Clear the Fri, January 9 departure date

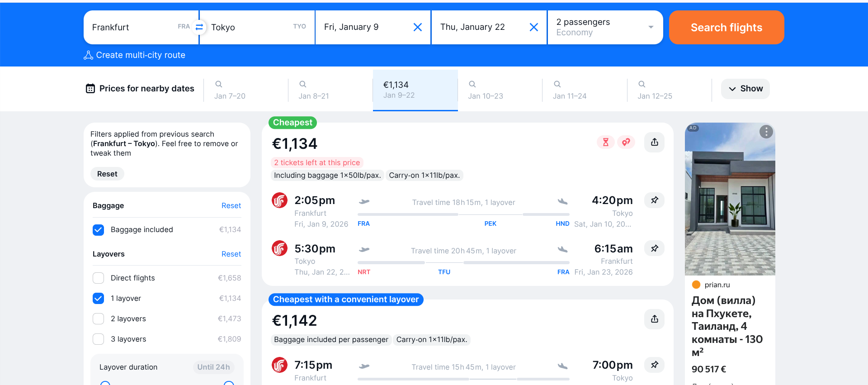[x=418, y=27]
